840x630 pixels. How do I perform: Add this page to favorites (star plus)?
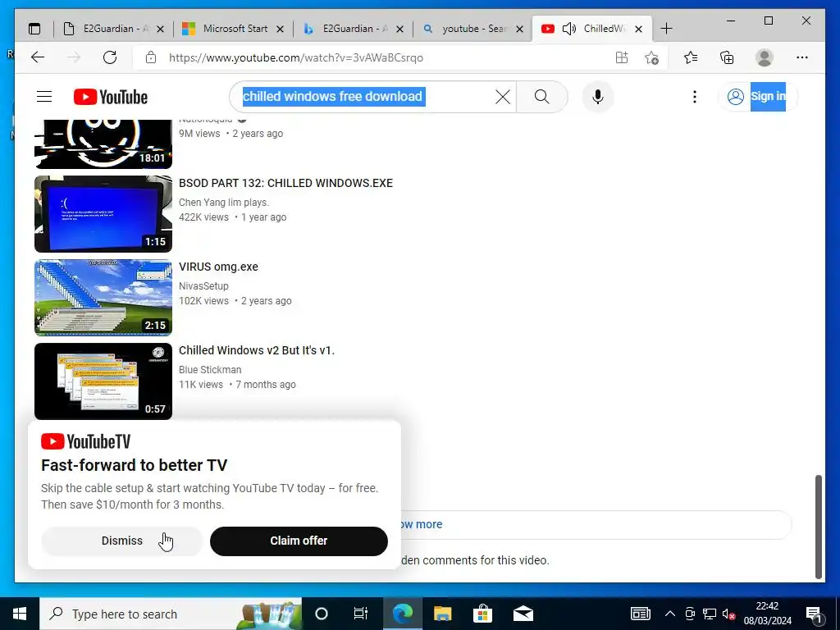coord(651,57)
